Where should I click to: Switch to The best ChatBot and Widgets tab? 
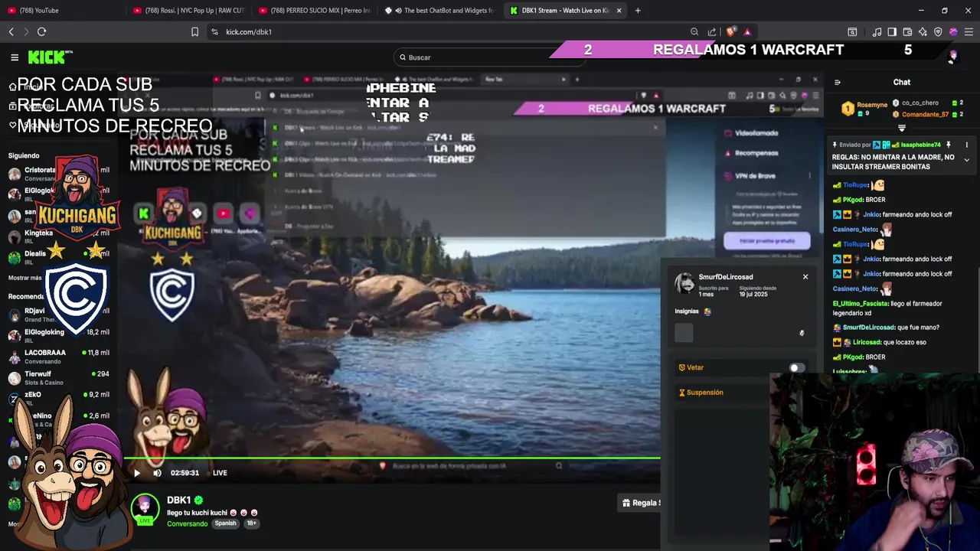point(439,11)
